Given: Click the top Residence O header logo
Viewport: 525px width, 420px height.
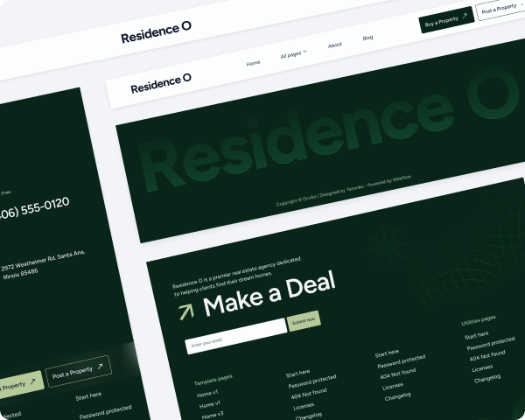Looking at the screenshot, I should click(x=156, y=32).
